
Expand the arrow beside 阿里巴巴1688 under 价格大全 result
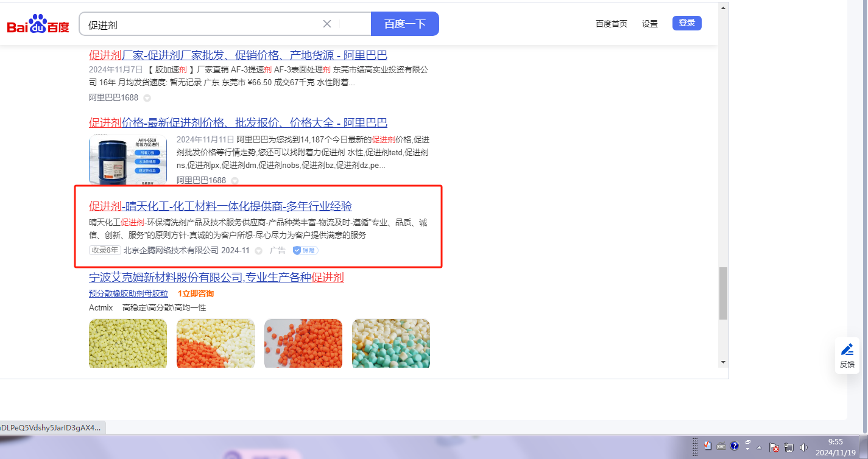235,181
